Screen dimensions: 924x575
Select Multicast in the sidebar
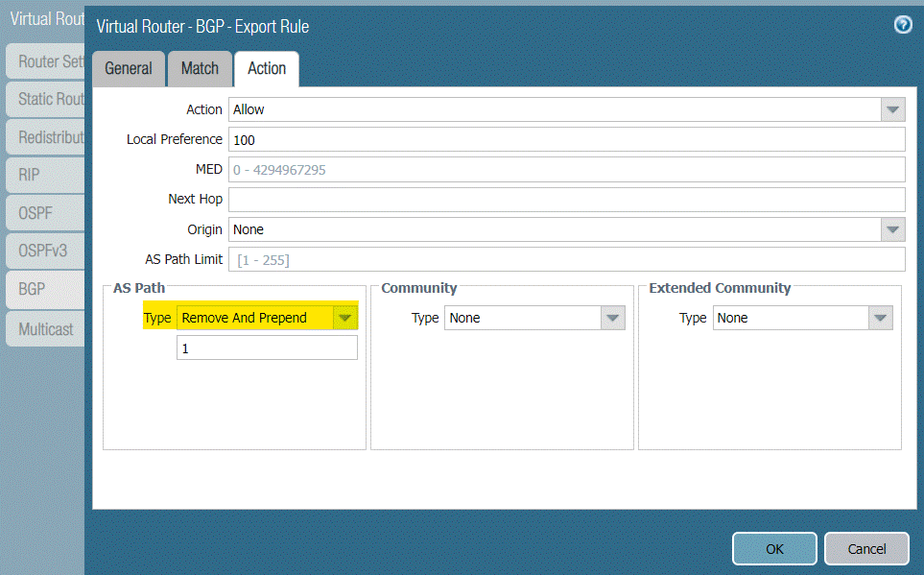[x=40, y=327]
